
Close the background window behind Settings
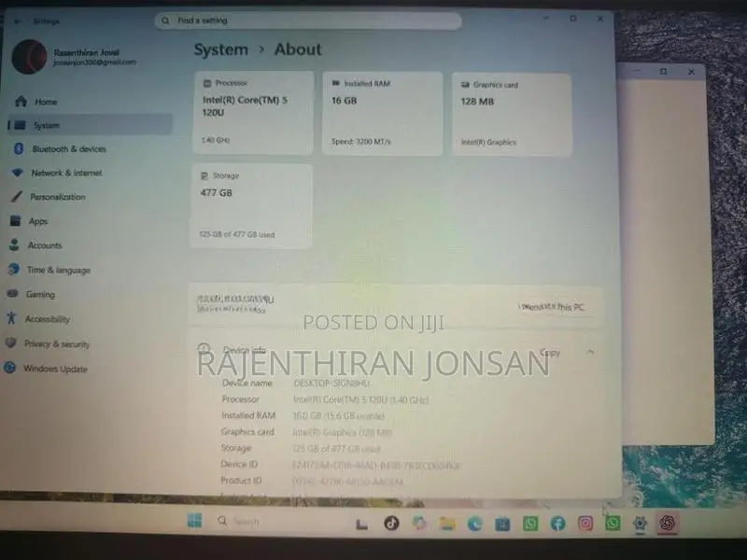point(691,72)
